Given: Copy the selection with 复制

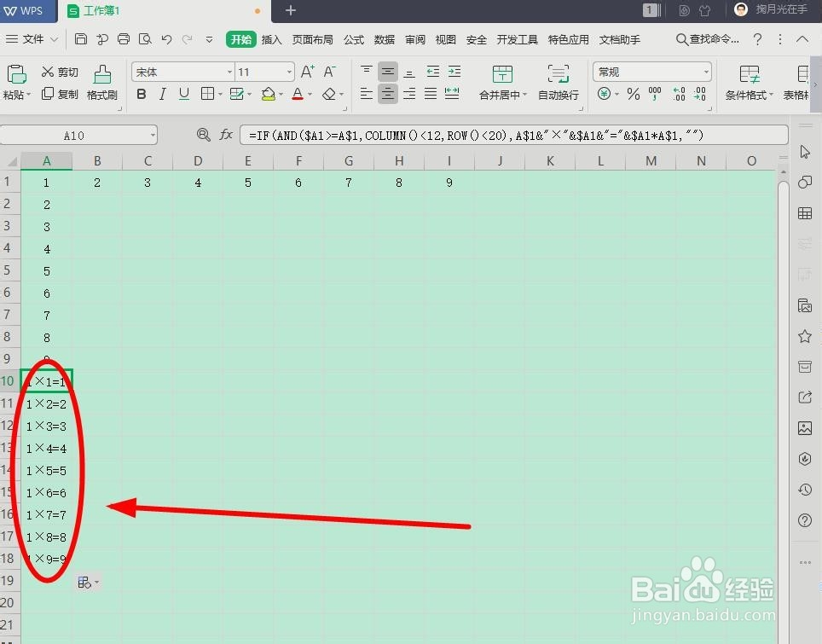Looking at the screenshot, I should (x=60, y=94).
